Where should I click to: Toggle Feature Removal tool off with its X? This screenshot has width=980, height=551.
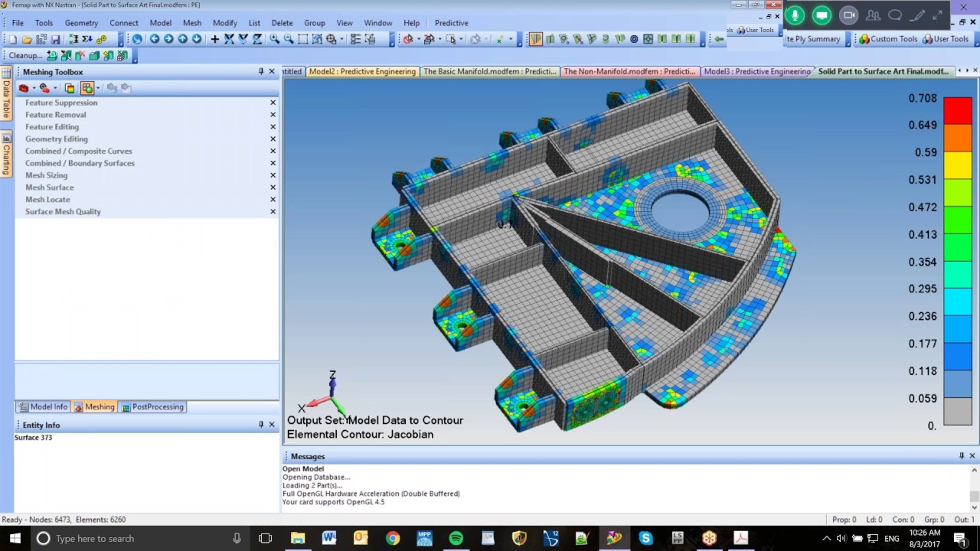click(273, 115)
